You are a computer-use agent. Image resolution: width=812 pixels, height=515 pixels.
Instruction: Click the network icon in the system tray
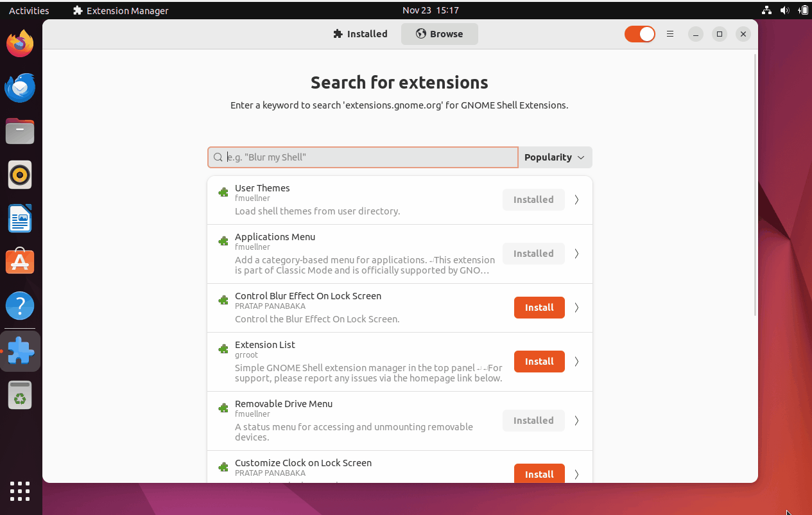[766, 10]
